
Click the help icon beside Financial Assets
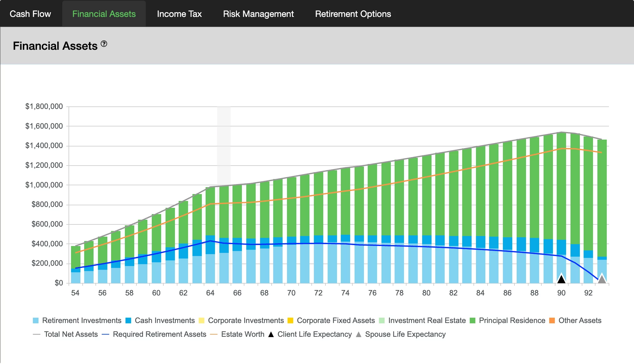pyautogui.click(x=104, y=44)
